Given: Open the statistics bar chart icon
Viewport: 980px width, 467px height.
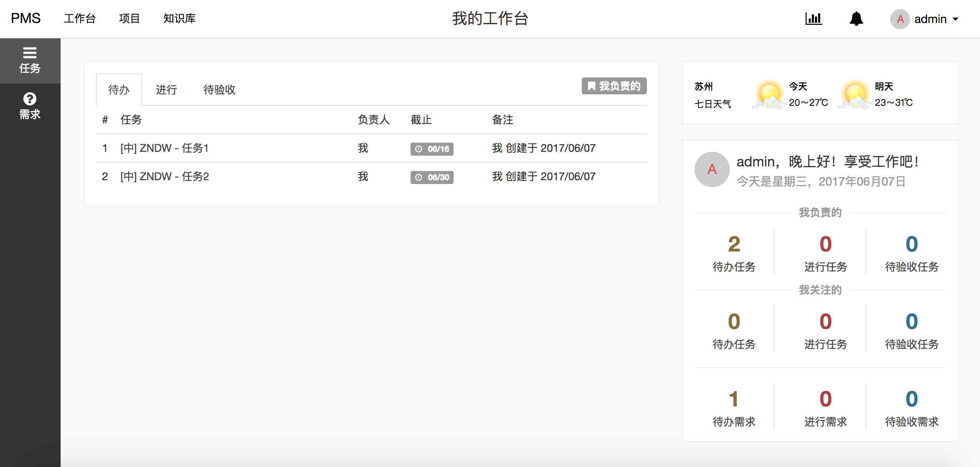Looking at the screenshot, I should (813, 18).
